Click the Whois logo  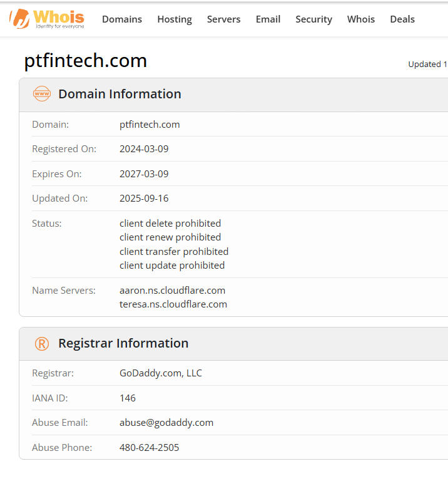click(47, 19)
